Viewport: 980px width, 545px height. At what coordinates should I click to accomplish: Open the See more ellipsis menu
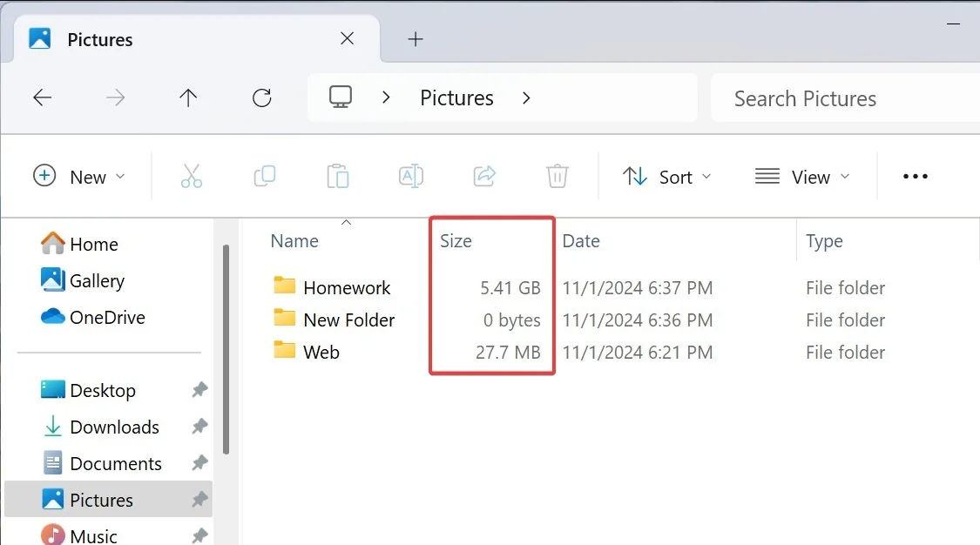916,177
